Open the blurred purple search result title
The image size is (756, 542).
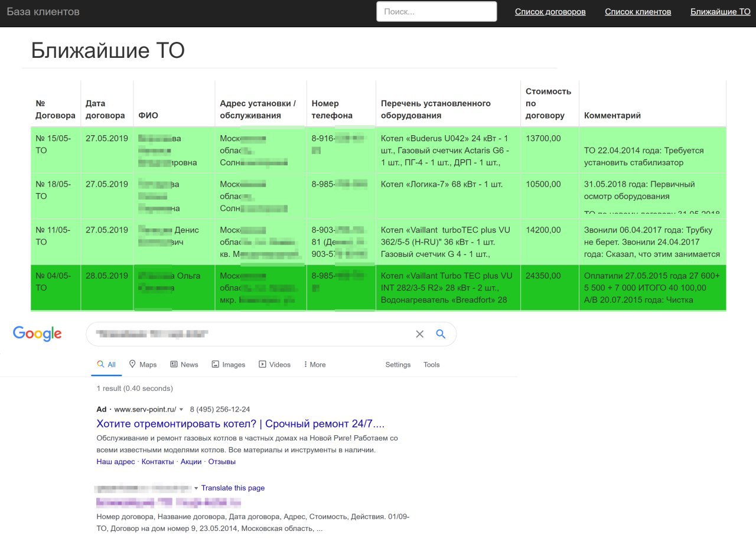coord(168,502)
